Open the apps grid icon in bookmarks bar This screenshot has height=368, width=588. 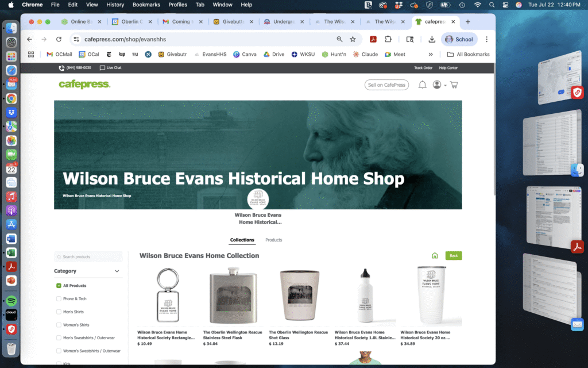31,55
